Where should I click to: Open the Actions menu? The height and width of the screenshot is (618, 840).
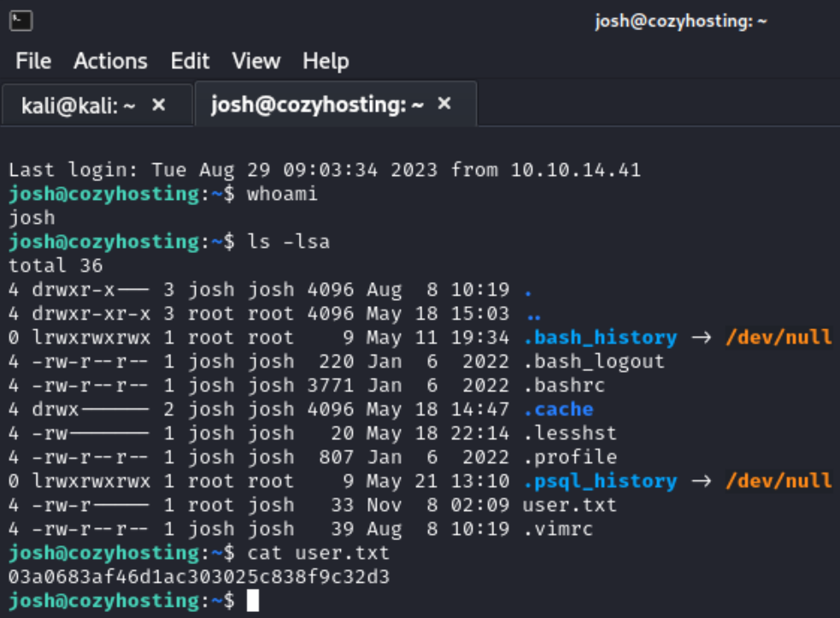(x=110, y=62)
